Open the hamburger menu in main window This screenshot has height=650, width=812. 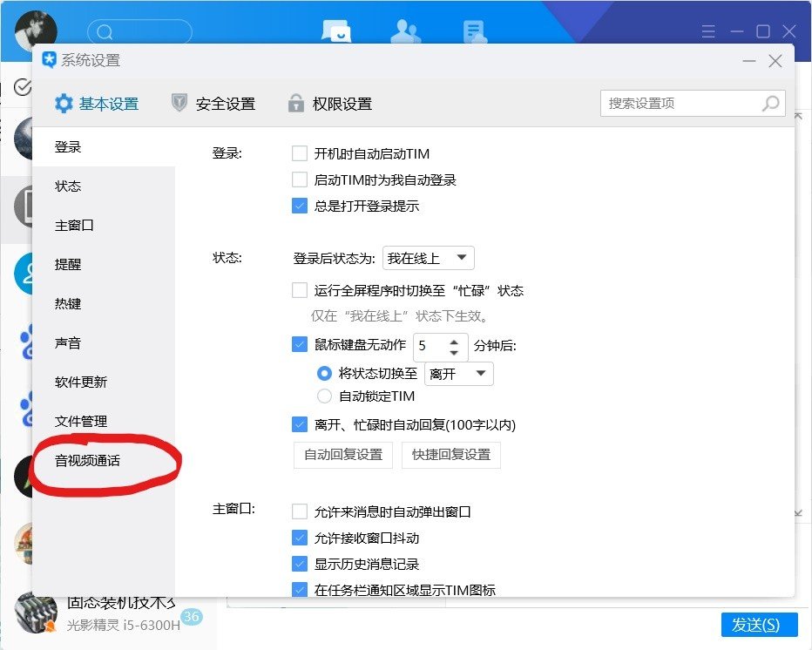tap(708, 31)
